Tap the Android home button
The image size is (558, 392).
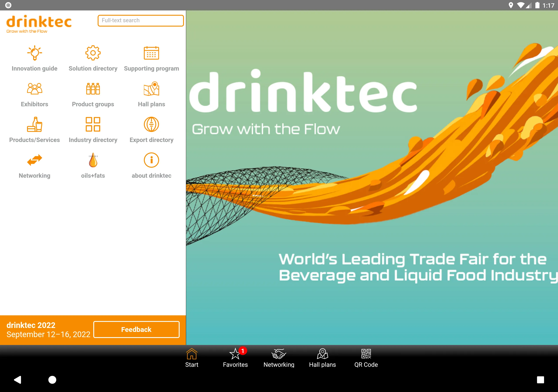tap(52, 380)
